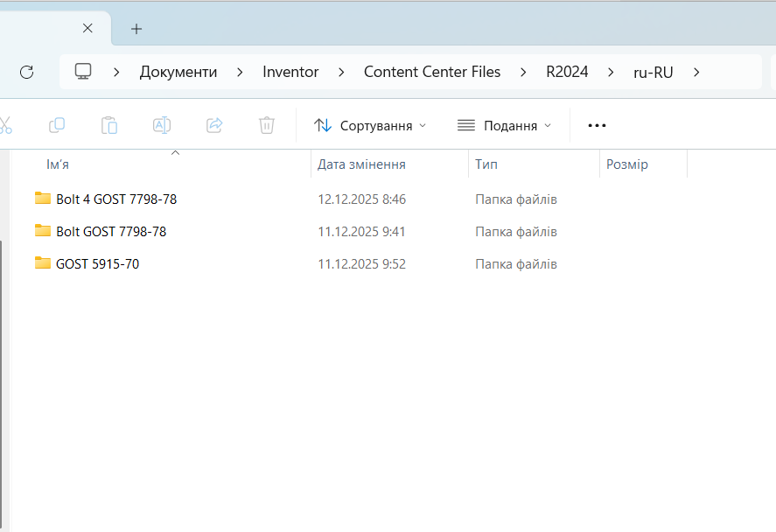Navigate to Документи in the breadcrumb

(178, 73)
